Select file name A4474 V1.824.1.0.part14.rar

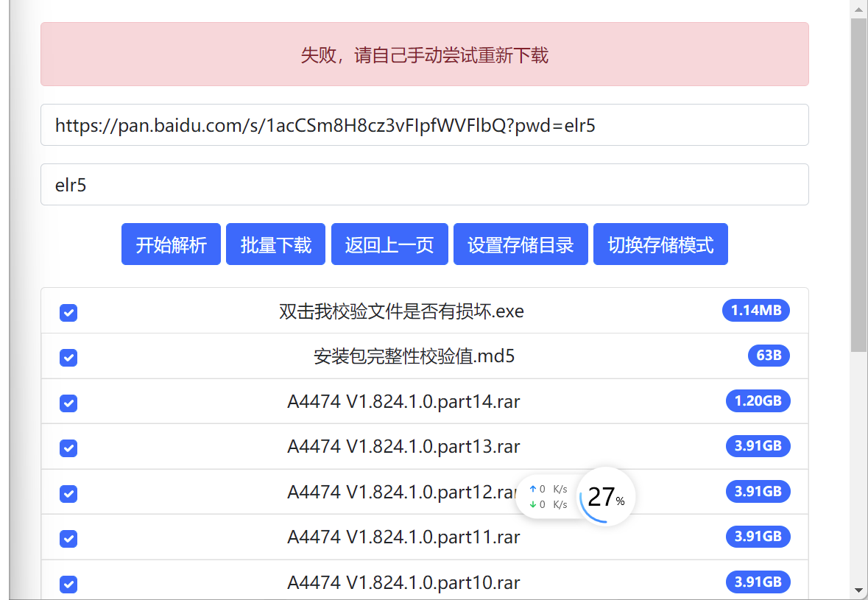pyautogui.click(x=403, y=401)
